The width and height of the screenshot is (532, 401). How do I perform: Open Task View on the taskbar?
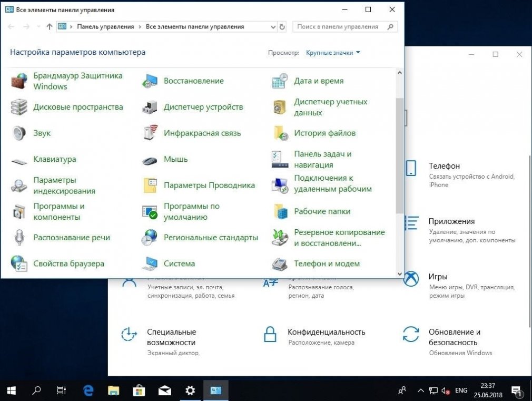[x=62, y=390]
